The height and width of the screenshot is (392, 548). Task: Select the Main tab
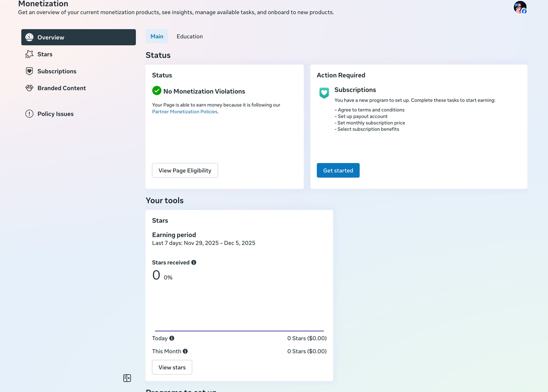tap(157, 36)
